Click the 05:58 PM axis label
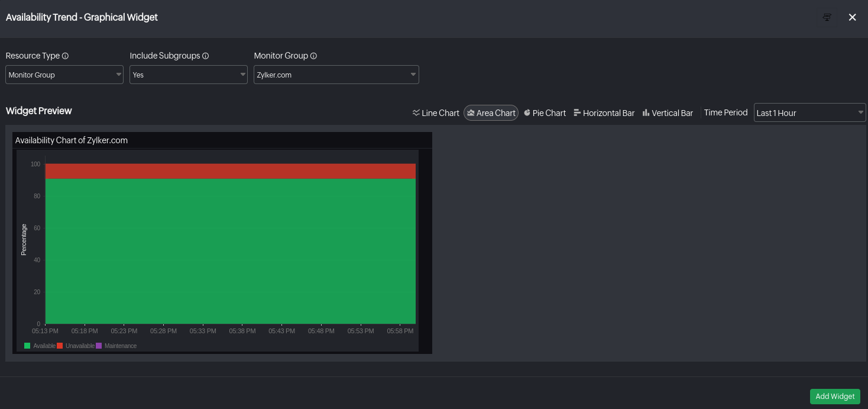 tap(400, 331)
